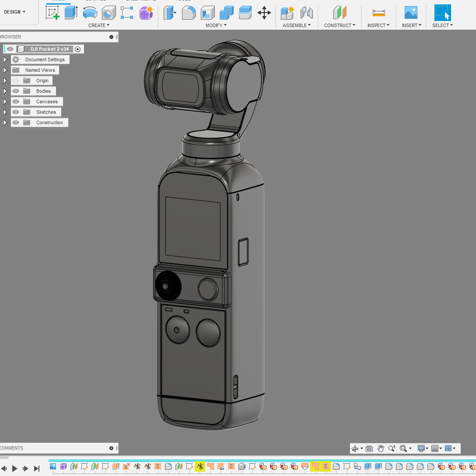
Task: Choose the Revolve tool in Create
Action: (90, 13)
